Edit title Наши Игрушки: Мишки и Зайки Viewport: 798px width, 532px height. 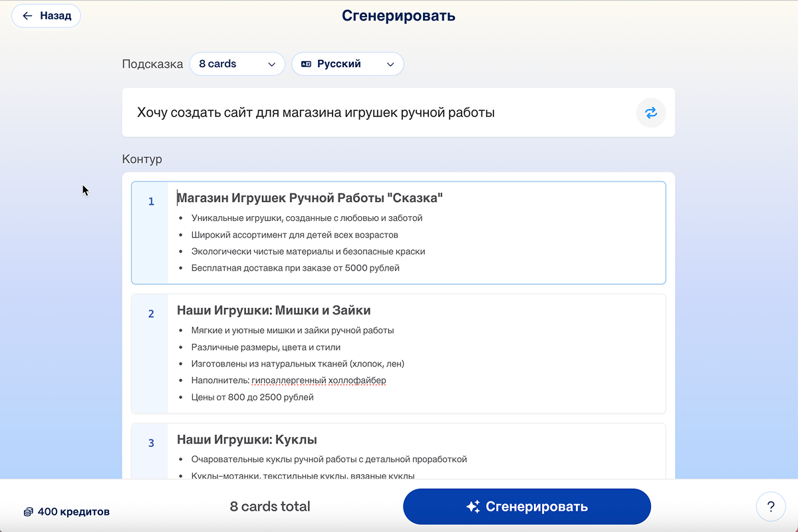274,311
